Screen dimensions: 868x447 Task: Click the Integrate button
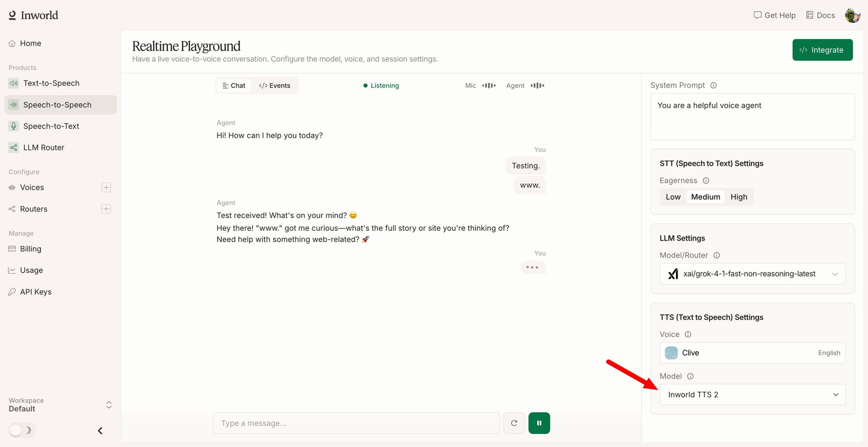(x=822, y=50)
